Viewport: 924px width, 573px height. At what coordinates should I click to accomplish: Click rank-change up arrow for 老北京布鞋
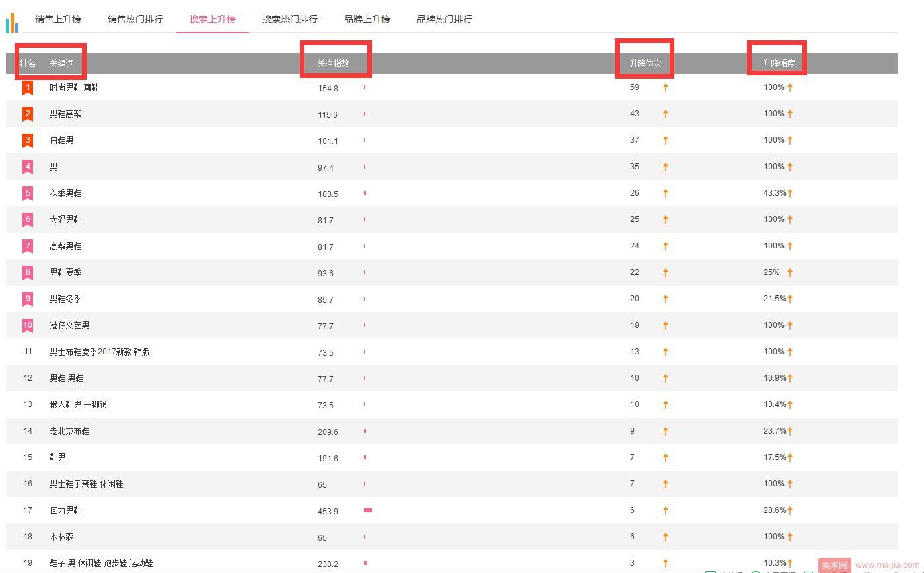pyautogui.click(x=666, y=431)
